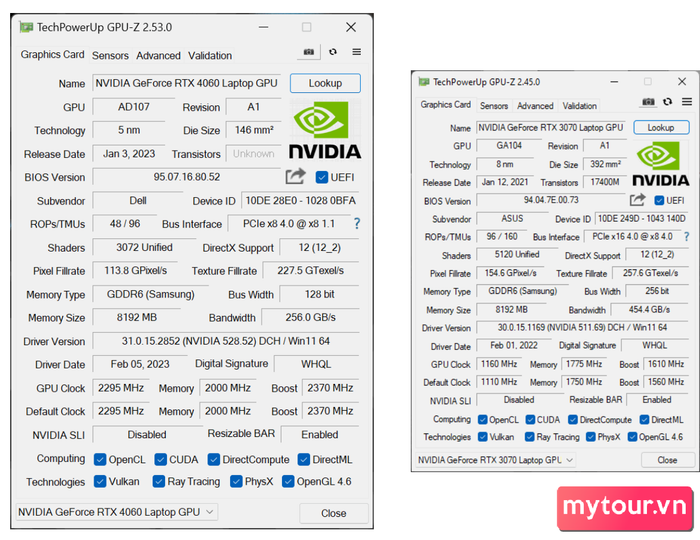
Task: Toggle DirectML checkbox in GPU-Z 2.45.0
Action: (644, 420)
